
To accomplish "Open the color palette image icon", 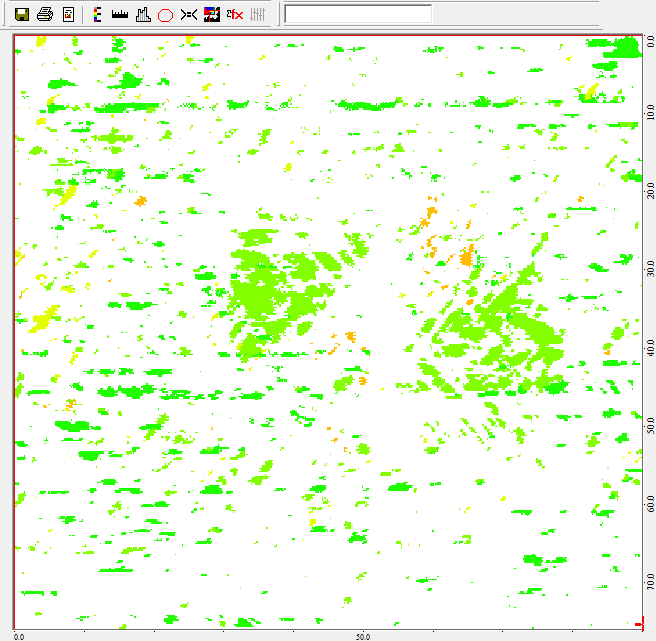I will (x=211, y=15).
